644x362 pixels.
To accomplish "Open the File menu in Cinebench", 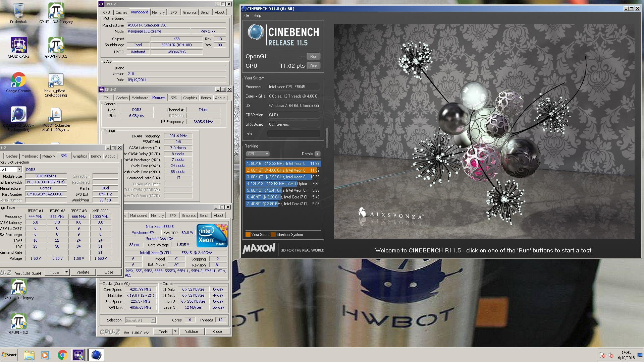I will [x=246, y=15].
